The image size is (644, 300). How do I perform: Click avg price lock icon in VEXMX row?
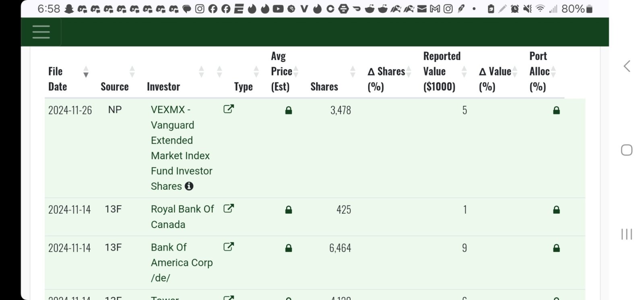tap(288, 110)
